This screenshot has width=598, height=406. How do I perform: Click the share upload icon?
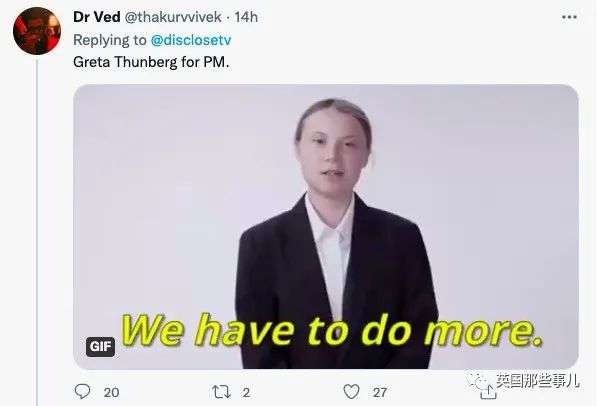click(488, 392)
